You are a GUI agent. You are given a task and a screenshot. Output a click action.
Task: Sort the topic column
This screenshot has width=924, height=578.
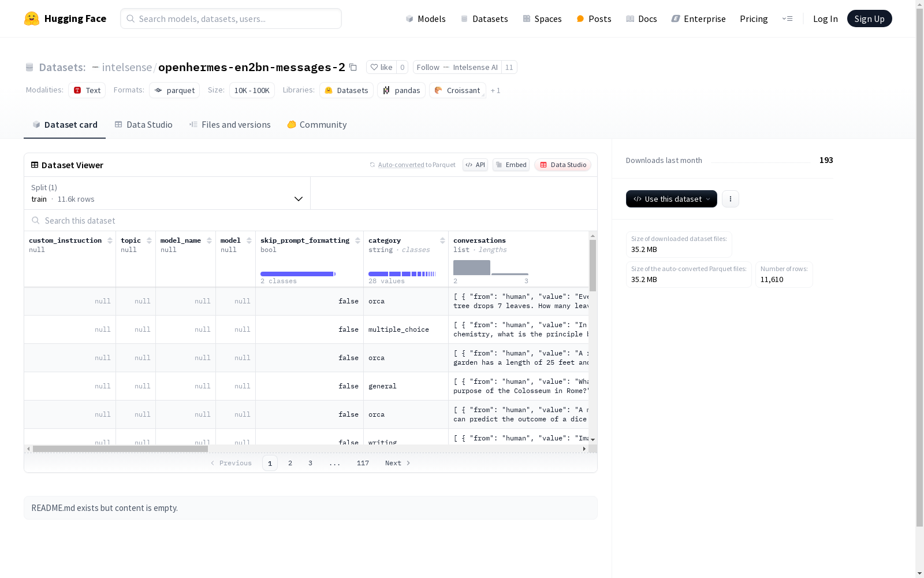[149, 240]
